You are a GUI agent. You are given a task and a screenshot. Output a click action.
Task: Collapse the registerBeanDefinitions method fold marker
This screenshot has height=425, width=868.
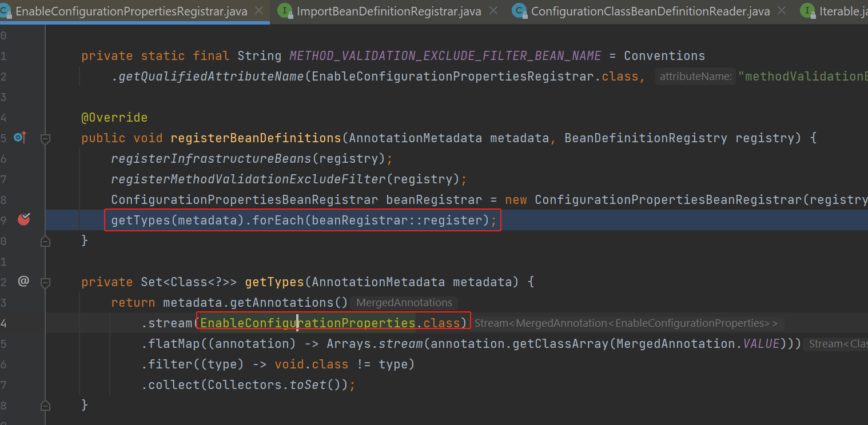tap(46, 138)
